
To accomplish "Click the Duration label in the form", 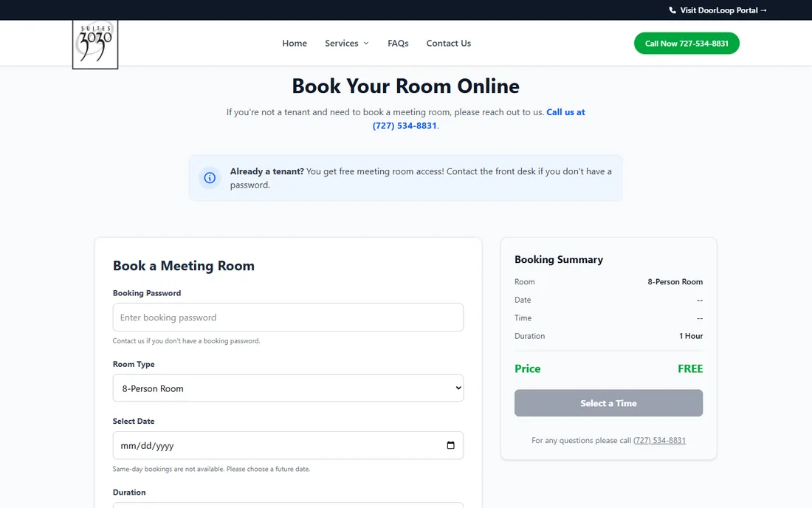I will 129,492.
